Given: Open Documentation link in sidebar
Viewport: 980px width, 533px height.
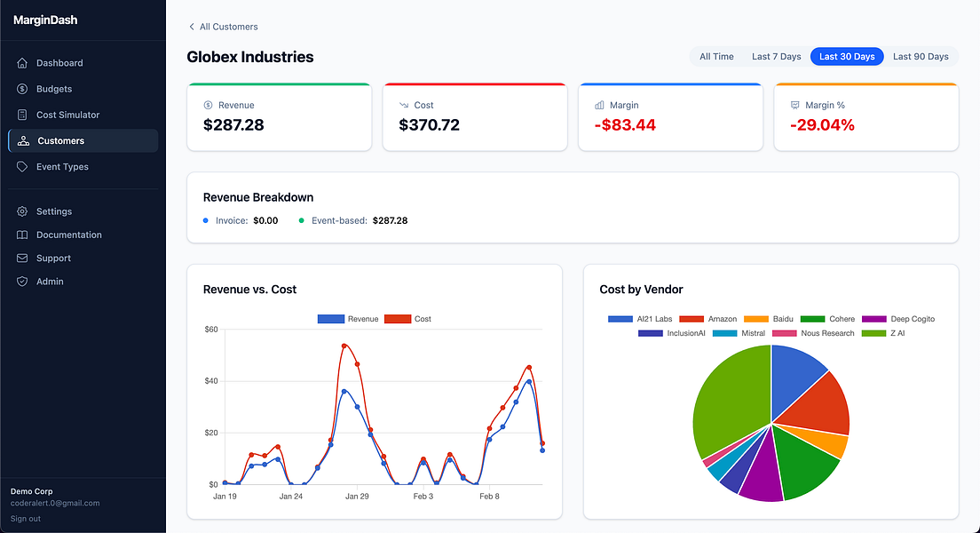Looking at the screenshot, I should click(x=83, y=235).
